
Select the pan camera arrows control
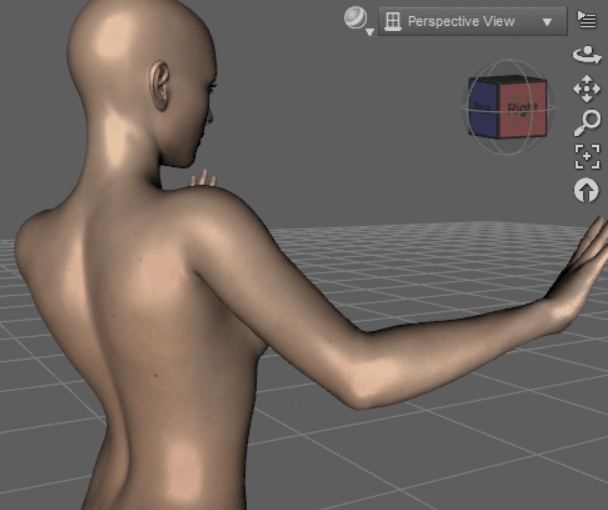point(587,89)
